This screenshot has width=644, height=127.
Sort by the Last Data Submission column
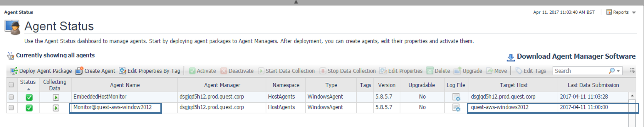click(x=593, y=85)
